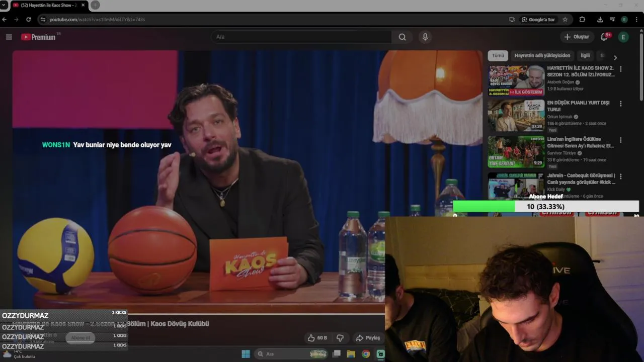
Task: Open Chrome three-dot menu
Action: [636, 19]
